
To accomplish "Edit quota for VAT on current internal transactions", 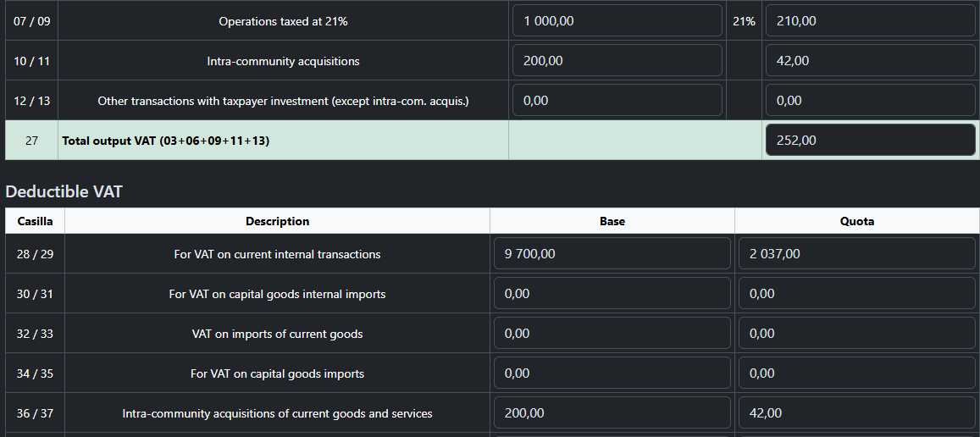I will (x=856, y=254).
